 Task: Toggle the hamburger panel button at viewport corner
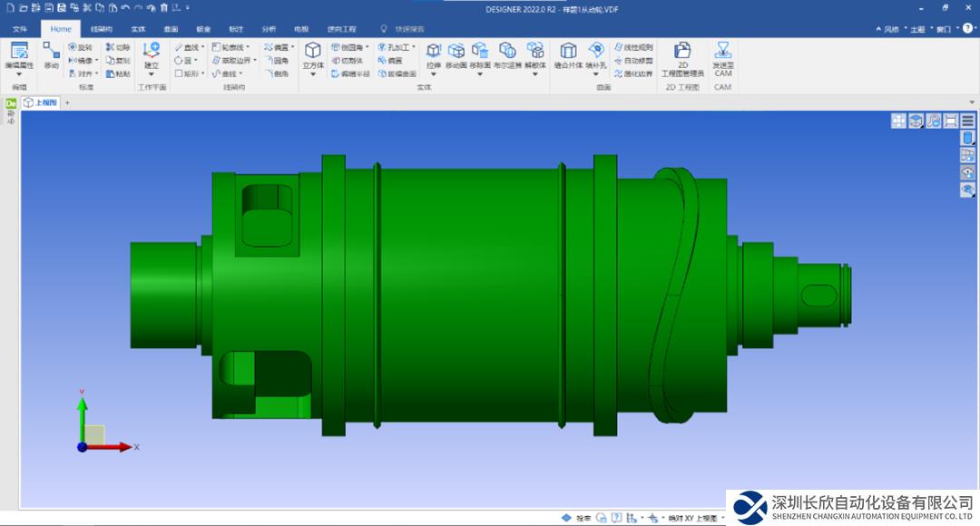point(968,121)
